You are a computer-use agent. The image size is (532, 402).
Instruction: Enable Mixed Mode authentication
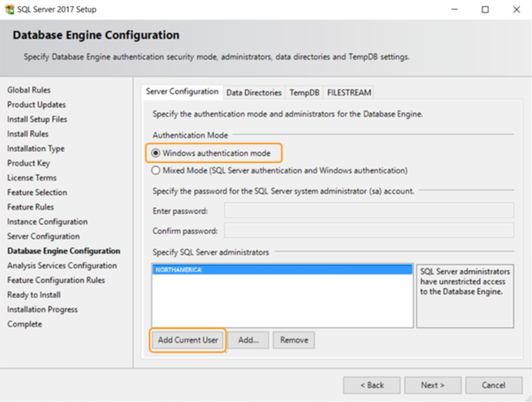[x=156, y=170]
